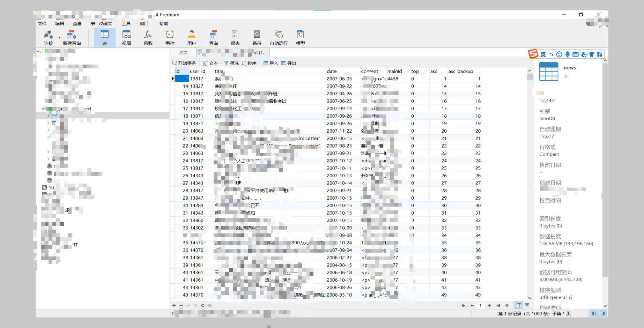Screen dimensions: 644x328
Task: Open 新建查询 (New Query) from toolbar
Action: 72,38
